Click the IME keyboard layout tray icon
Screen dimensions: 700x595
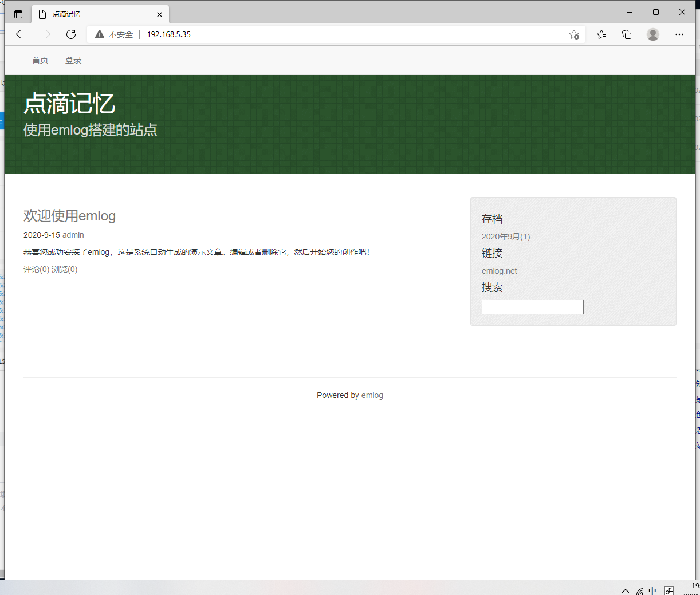669,590
